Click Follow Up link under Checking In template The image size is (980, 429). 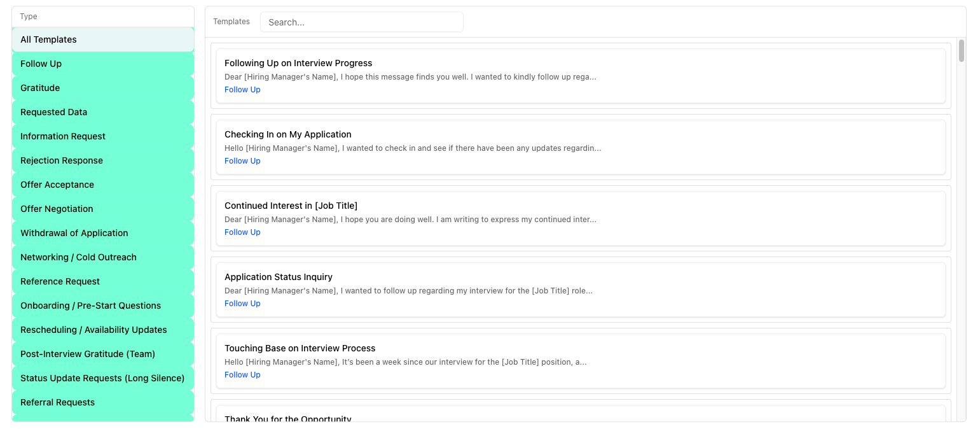[242, 161]
